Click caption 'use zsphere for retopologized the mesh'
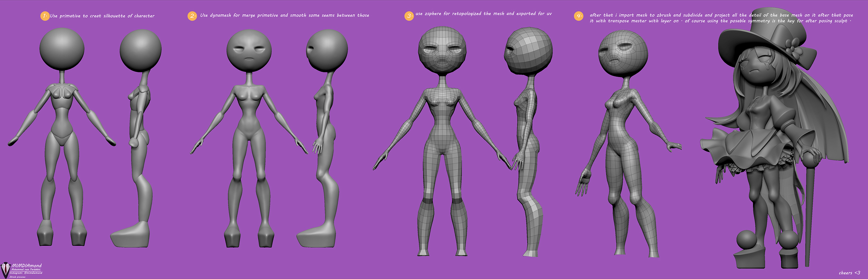868x279 pixels. [x=483, y=14]
